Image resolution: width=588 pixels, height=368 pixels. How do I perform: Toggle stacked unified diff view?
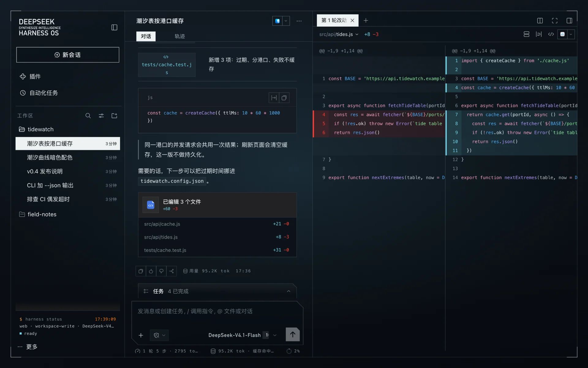526,34
